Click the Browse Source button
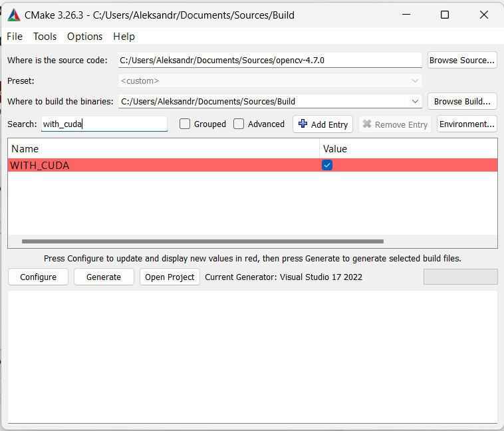 click(x=462, y=60)
